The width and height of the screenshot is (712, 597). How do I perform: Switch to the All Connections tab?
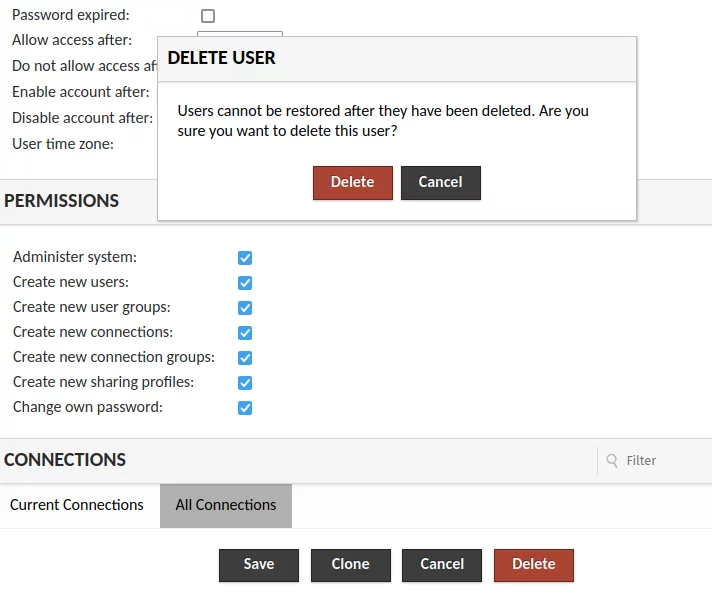click(226, 505)
